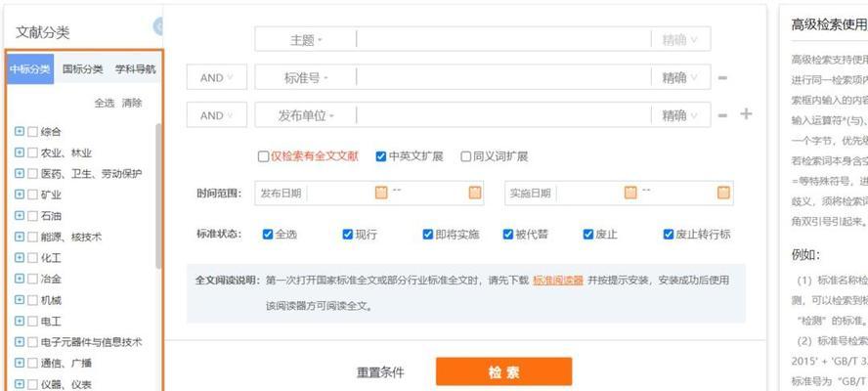Expand the 农业、林业 category node
Screen dimensions: 868x391
click(20, 152)
